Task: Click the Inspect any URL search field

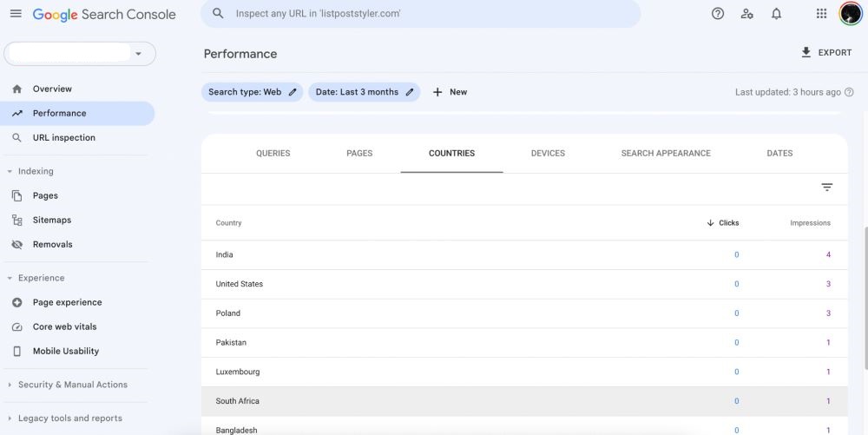Action: (x=421, y=13)
